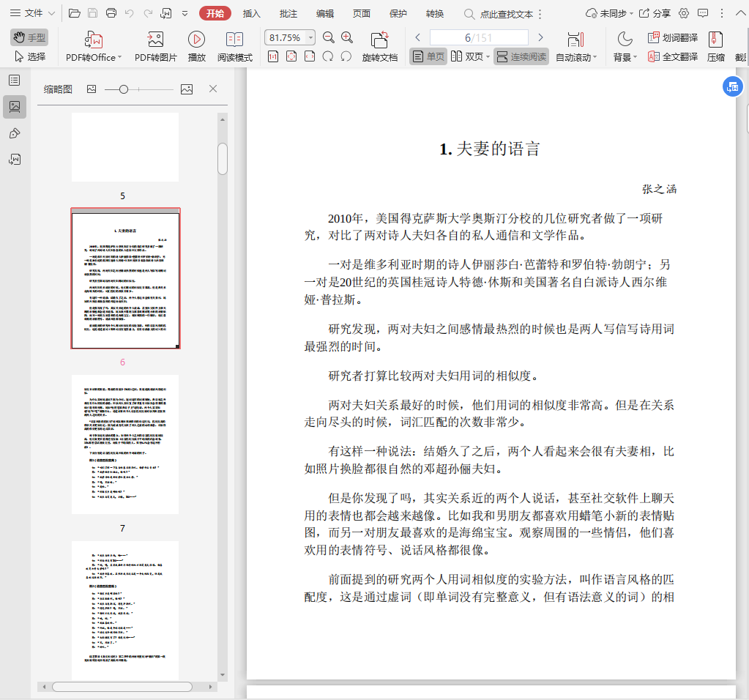Go to previous page arrow
Screen dimensions: 749x700
click(417, 37)
